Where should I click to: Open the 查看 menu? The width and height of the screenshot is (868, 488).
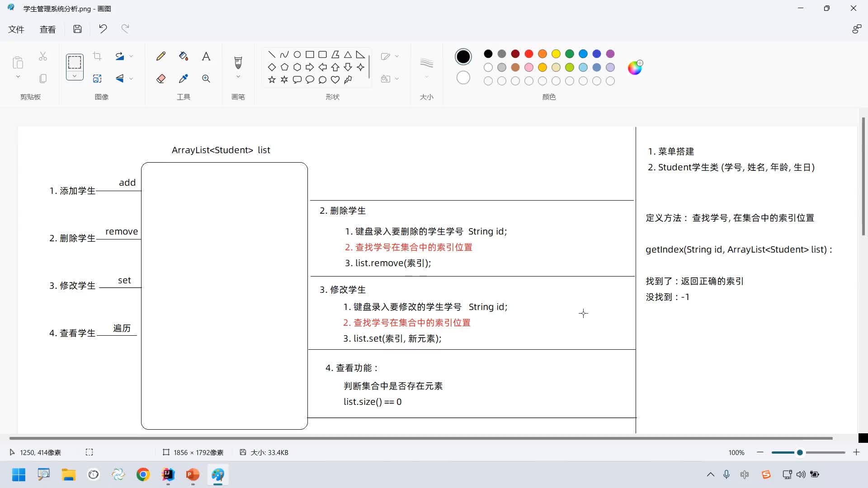47,29
